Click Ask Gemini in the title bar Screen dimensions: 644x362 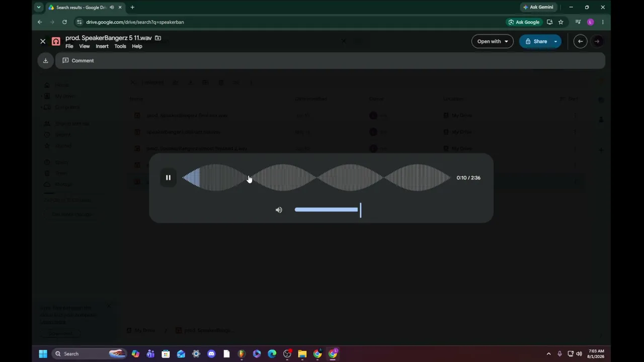(538, 7)
